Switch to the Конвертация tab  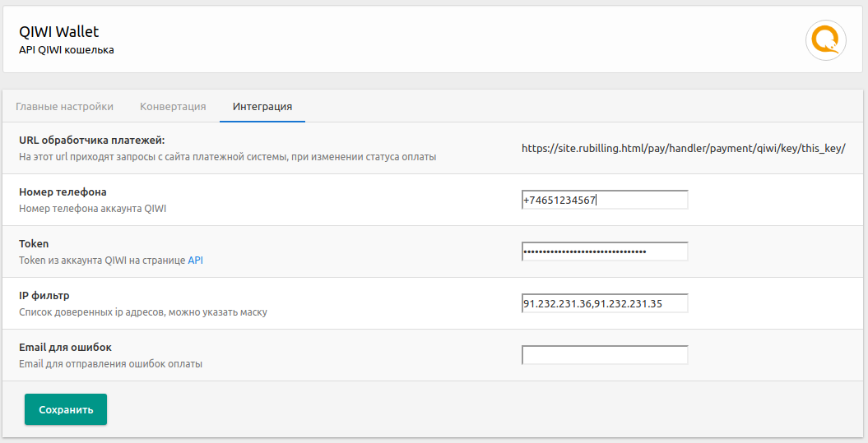click(x=173, y=106)
